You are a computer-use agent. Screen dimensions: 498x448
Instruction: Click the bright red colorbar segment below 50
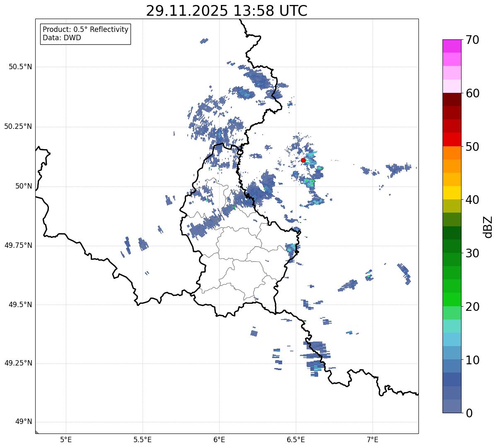coord(452,140)
